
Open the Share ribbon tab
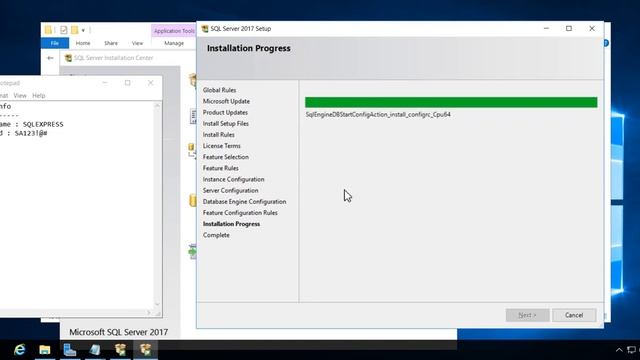tap(111, 43)
